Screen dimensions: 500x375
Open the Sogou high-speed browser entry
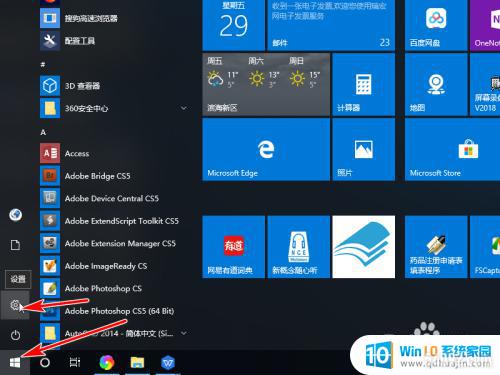click(113, 18)
